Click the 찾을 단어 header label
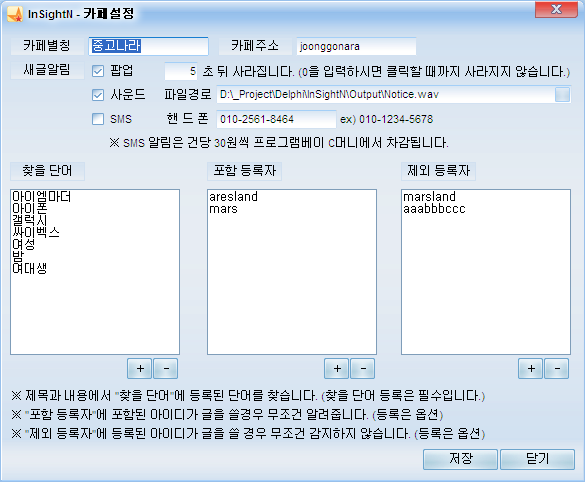The width and height of the screenshot is (585, 482). click(47, 171)
